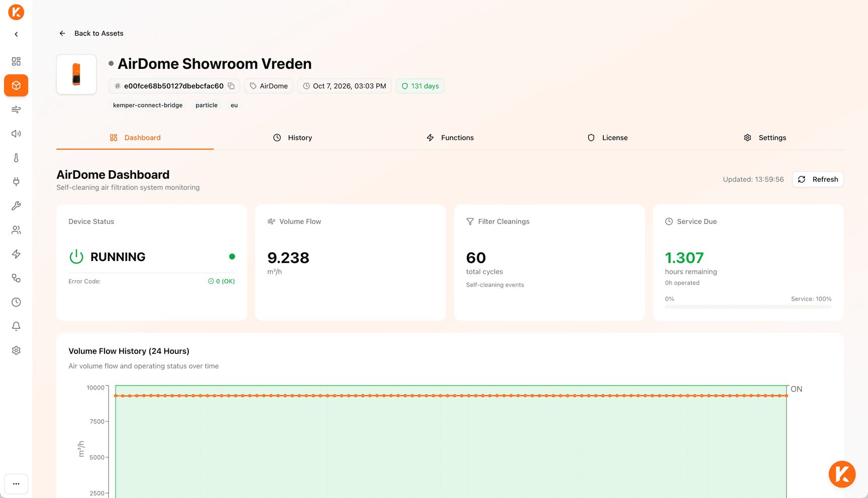Select the Assets cube icon in sidebar
Viewport: 868px width, 498px height.
point(16,85)
